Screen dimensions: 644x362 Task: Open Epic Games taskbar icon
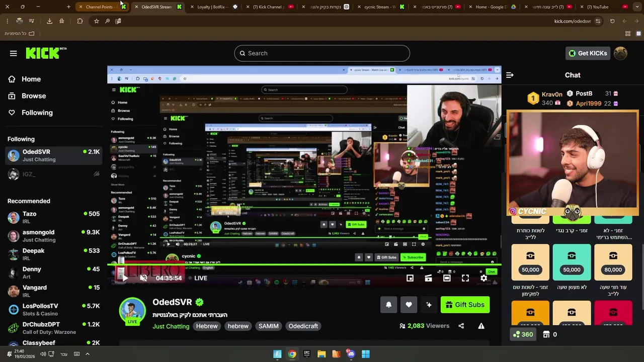[x=306, y=354]
